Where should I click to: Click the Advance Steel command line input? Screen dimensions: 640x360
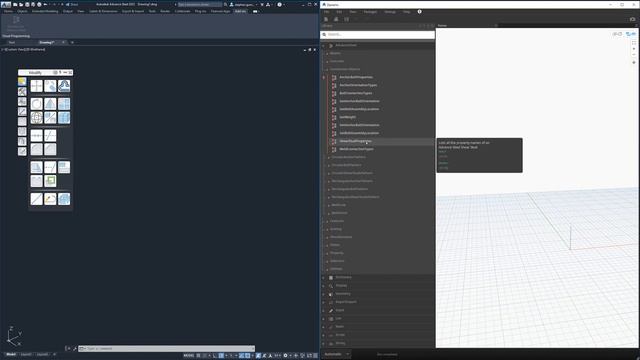pyautogui.click(x=167, y=349)
